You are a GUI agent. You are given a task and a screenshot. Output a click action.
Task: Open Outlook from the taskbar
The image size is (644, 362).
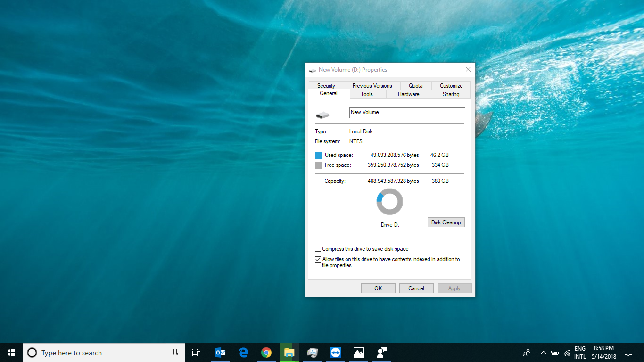click(220, 353)
